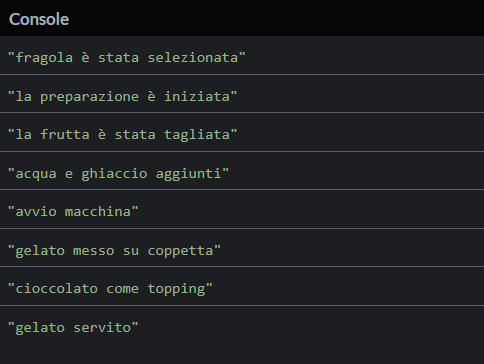484x364 pixels.
Task: Click the word "topping" in the console
Action: [176, 289]
